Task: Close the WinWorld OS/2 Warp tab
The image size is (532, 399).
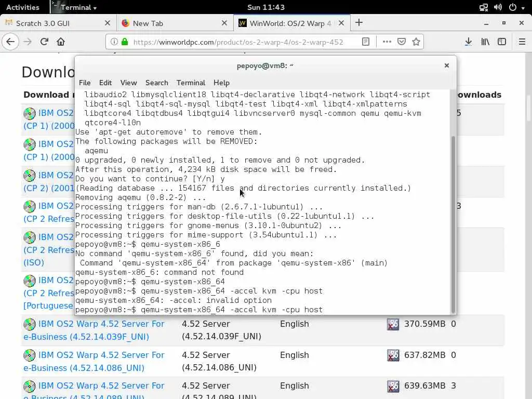Action: 341,23
